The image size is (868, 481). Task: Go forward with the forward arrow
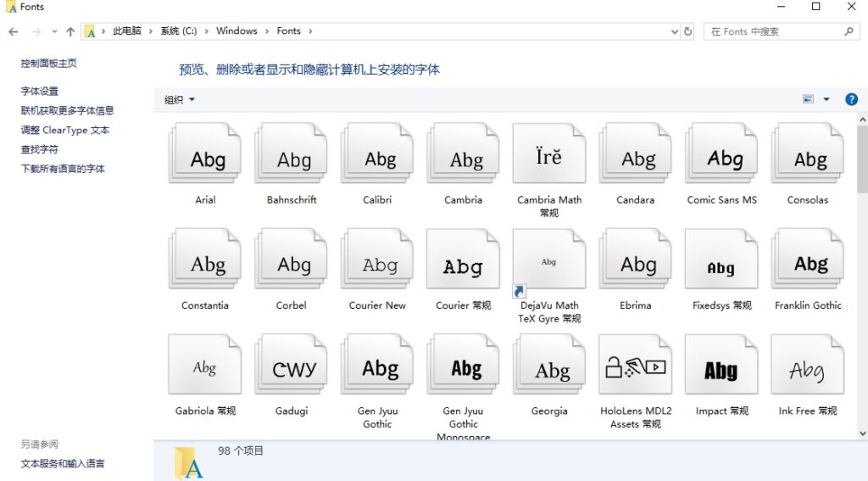pyautogui.click(x=36, y=31)
